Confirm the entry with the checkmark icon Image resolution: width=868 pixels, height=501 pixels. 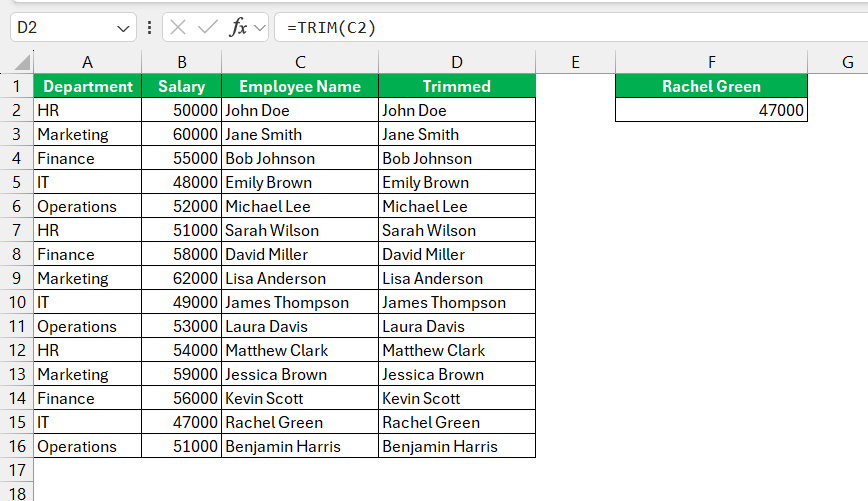(x=208, y=27)
